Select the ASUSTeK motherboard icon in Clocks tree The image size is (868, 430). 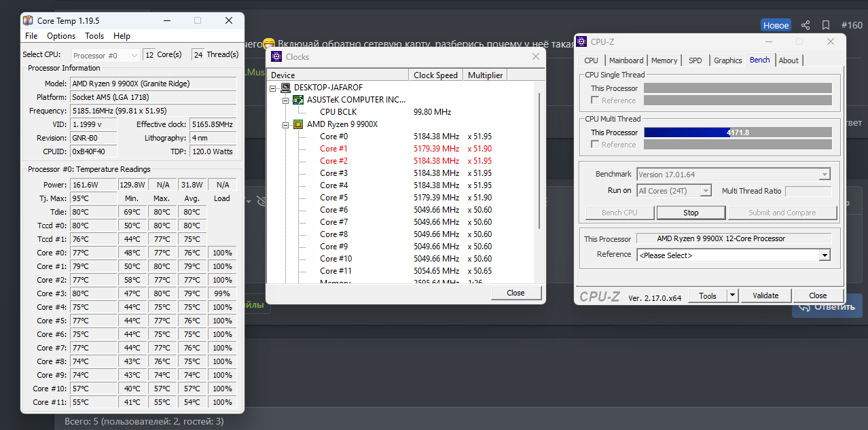tap(298, 100)
